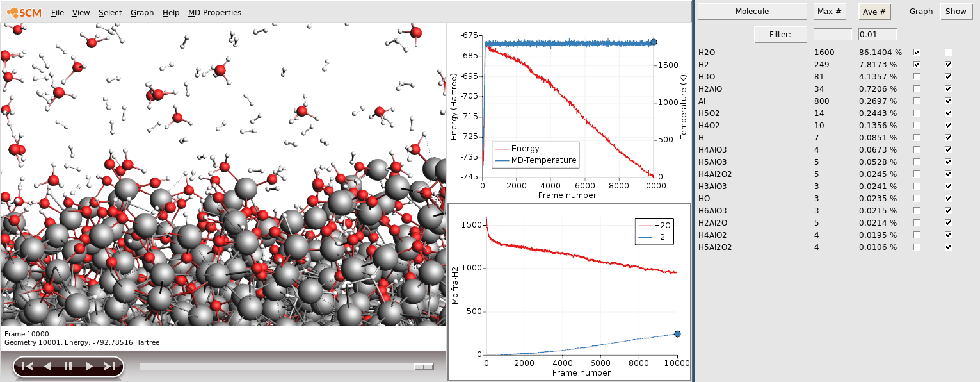The width and height of the screenshot is (980, 382).
Task: Click the Geometry 10001 energy status line
Action: pos(82,342)
